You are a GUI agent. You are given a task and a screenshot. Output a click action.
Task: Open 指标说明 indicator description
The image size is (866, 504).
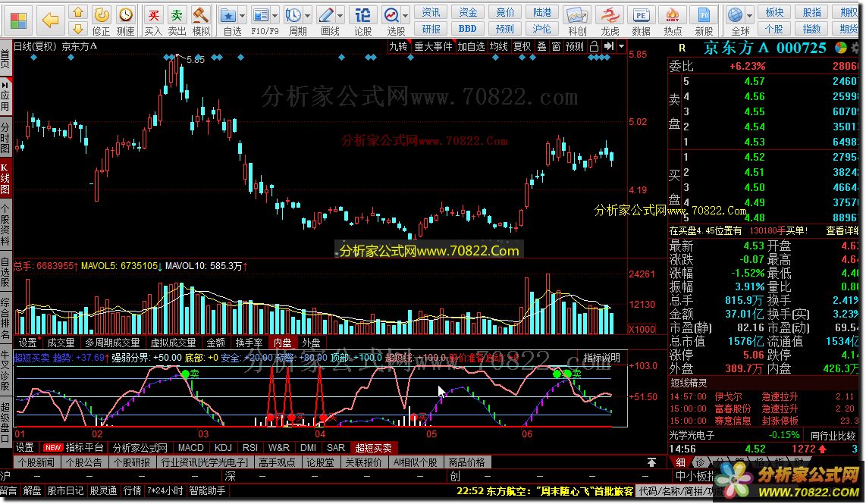[601, 358]
